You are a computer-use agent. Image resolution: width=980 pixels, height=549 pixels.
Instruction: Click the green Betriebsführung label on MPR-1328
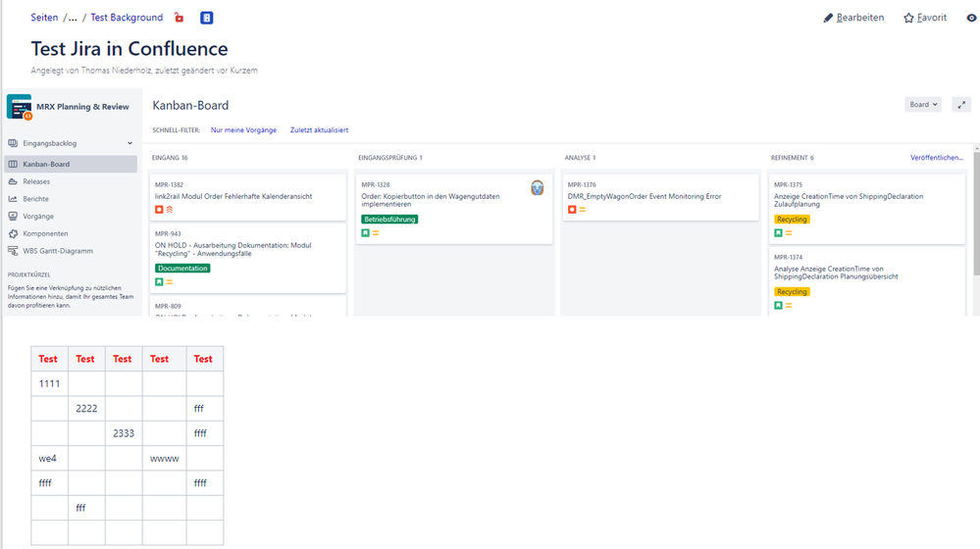click(x=389, y=220)
